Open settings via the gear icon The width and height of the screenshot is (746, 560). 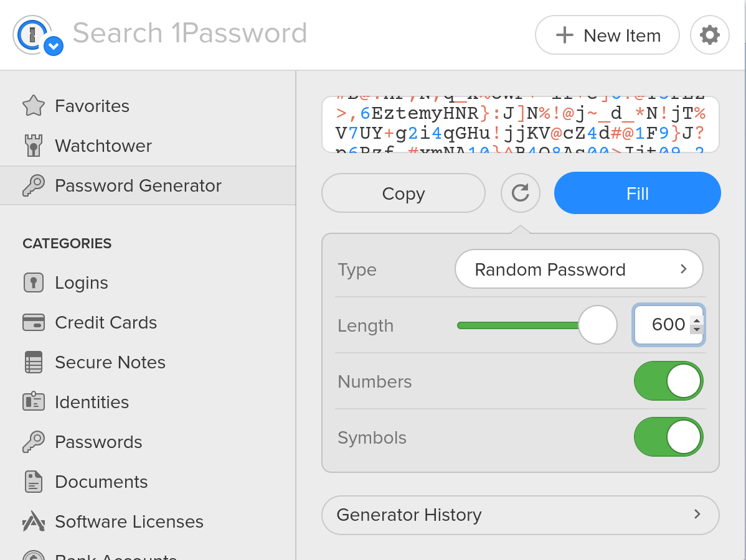pyautogui.click(x=709, y=35)
